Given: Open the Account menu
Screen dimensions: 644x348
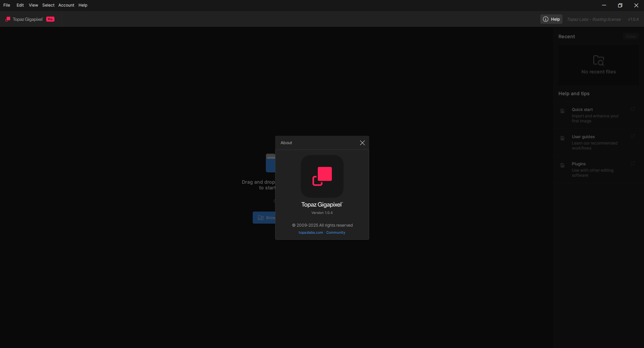Looking at the screenshot, I should 66,5.
